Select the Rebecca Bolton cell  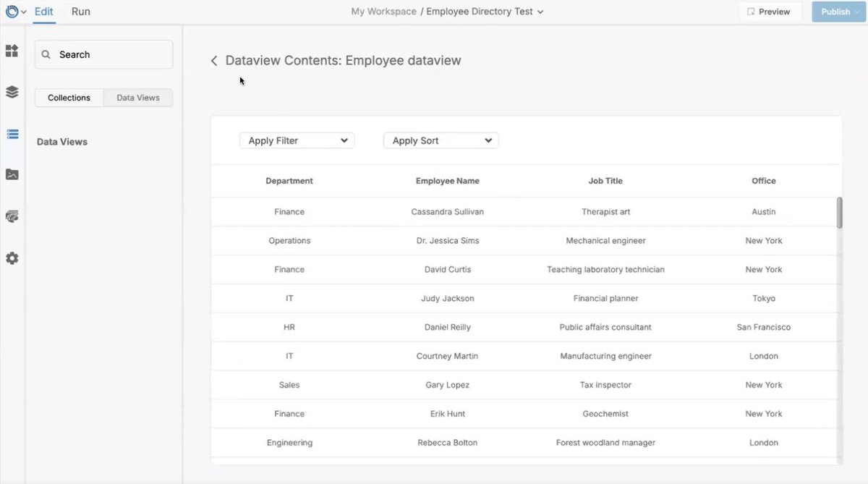(448, 443)
